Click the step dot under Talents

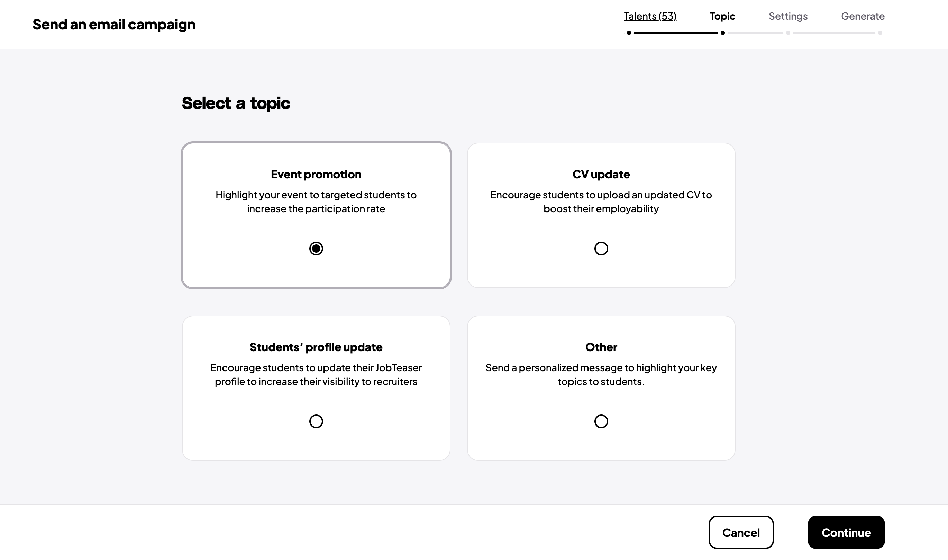[629, 33]
